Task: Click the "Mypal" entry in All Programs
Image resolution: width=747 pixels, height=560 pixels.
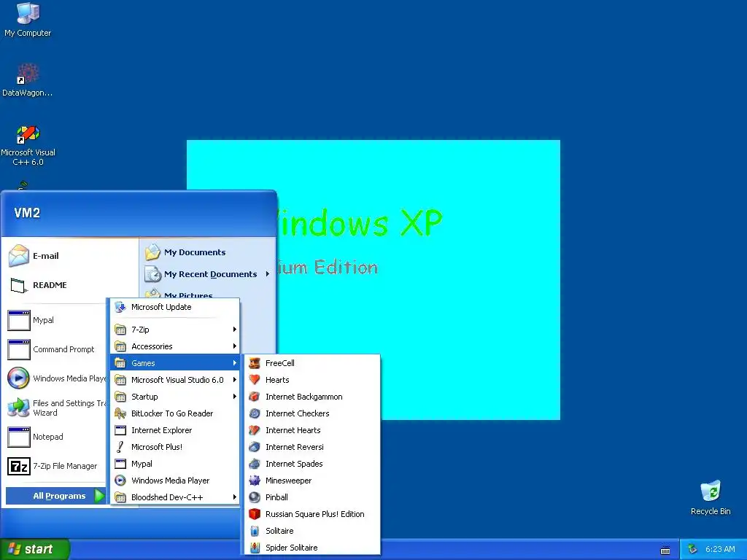Action: [x=142, y=464]
